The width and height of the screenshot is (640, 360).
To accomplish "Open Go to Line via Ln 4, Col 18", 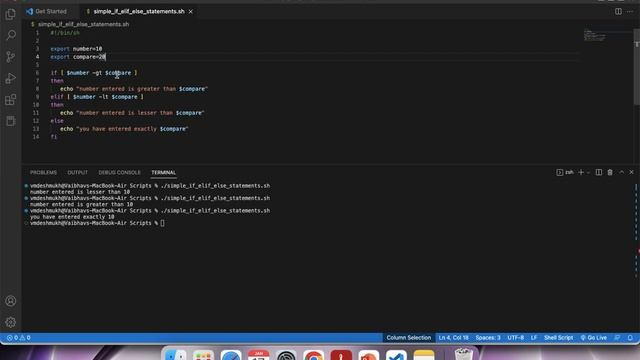I will point(453,338).
